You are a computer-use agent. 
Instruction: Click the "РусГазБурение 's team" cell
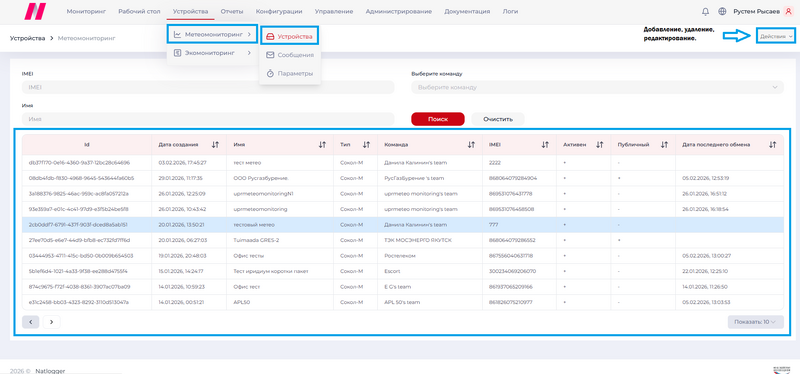430,178
